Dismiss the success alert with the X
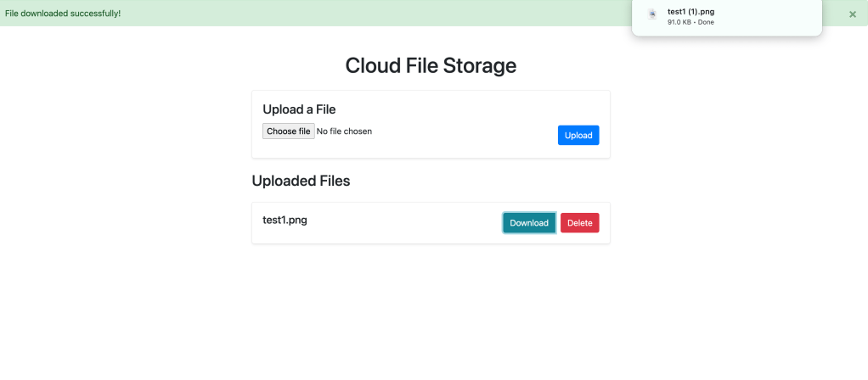Screen dimensions: 868x380 pos(853,14)
